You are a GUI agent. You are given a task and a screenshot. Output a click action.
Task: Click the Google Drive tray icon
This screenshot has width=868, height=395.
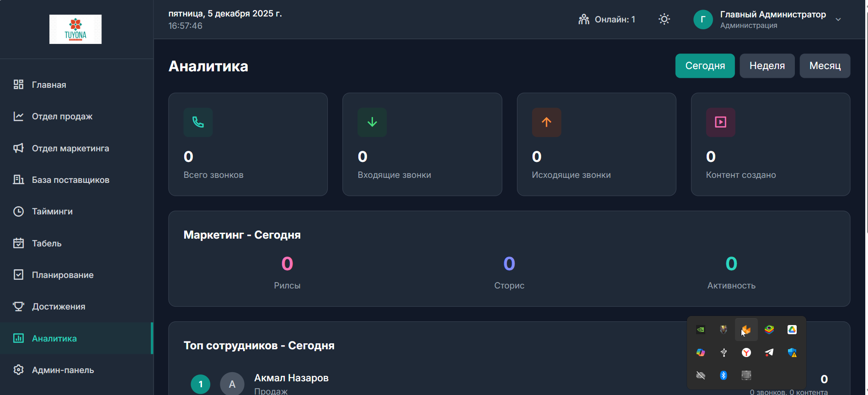coord(792,330)
